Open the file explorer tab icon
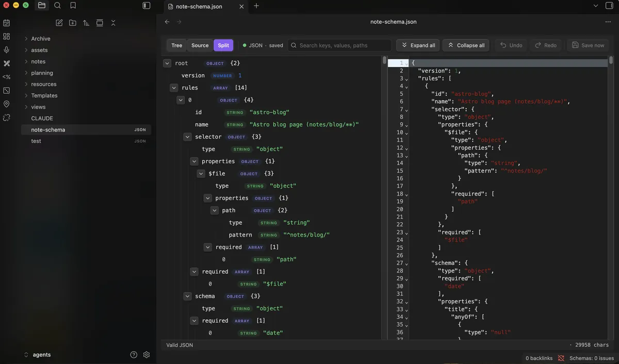 42,6
